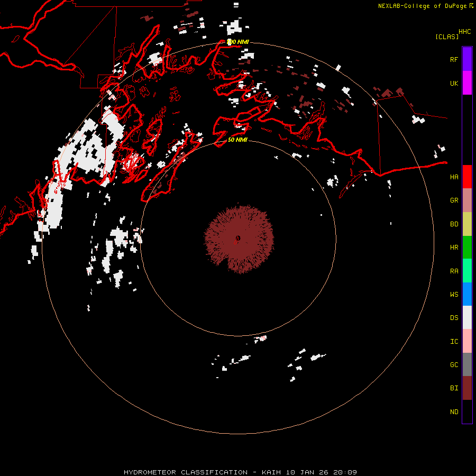Viewport: 476px width, 476px height.
Task: Click the radar site marker at center
Action: (x=237, y=239)
